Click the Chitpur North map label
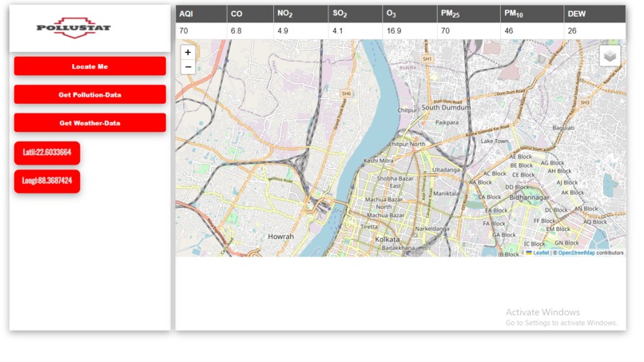Viewport: 644px width, 362px height. click(x=407, y=144)
